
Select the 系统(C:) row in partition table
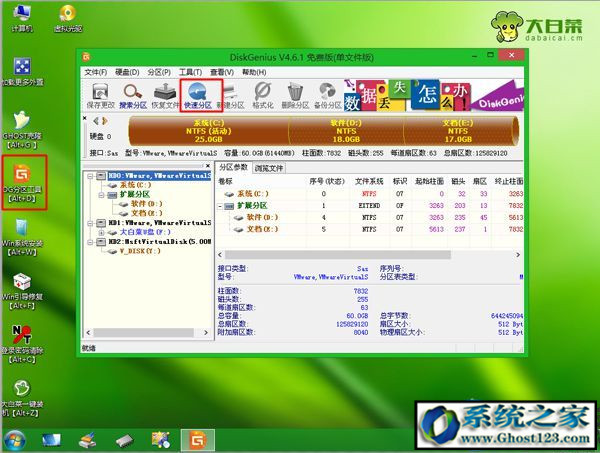[x=370, y=194]
